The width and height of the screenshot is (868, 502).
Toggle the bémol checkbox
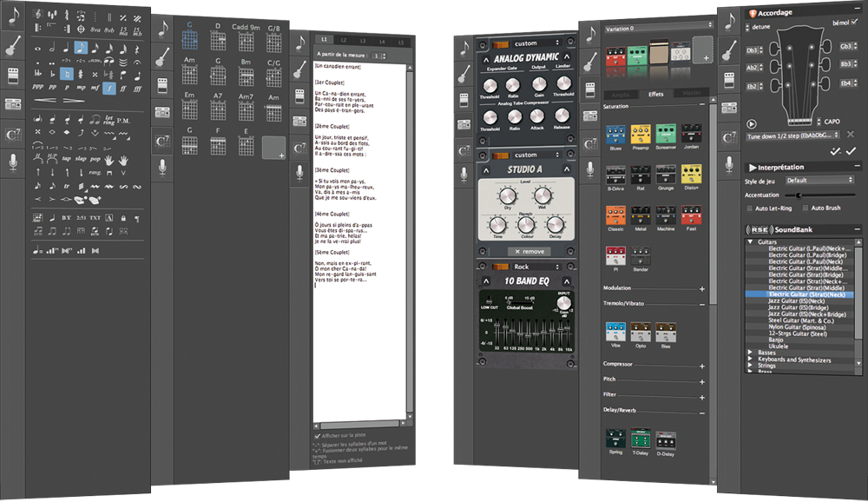855,22
